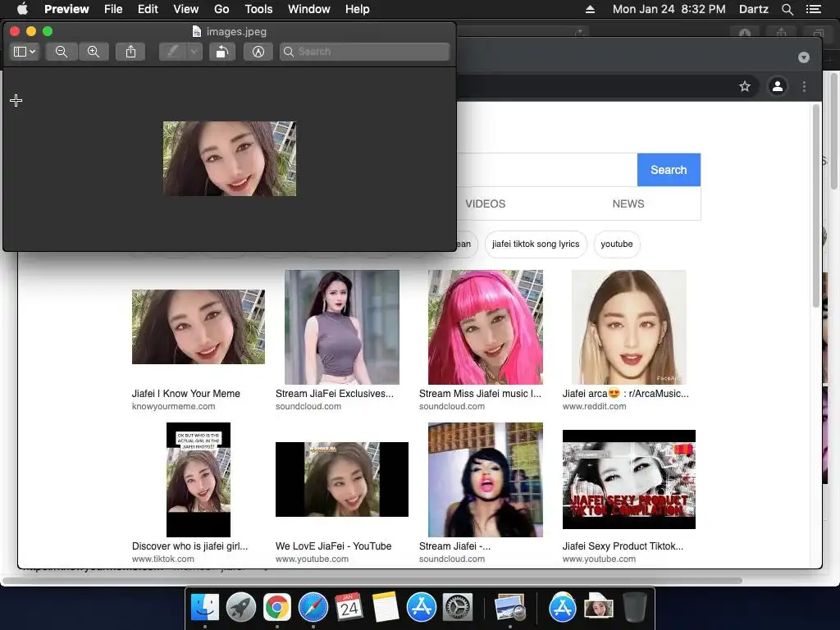Click the tab search dropdown arrow in browser
This screenshot has width=840, height=630.
pos(804,57)
